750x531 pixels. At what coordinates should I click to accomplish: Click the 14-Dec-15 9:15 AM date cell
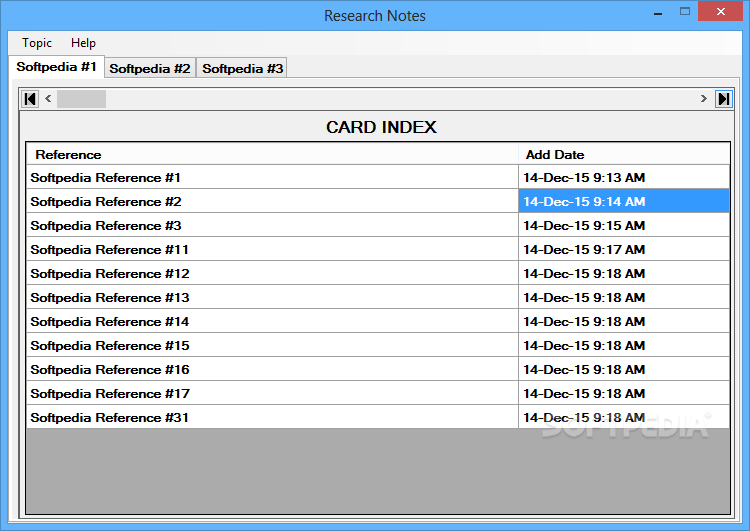[624, 225]
